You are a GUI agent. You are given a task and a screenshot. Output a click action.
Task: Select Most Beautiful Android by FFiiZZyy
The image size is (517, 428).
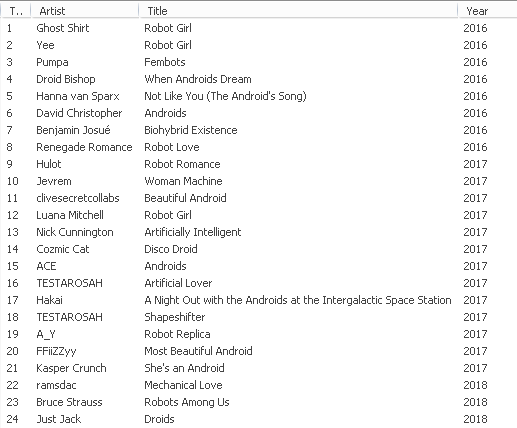coord(258,351)
